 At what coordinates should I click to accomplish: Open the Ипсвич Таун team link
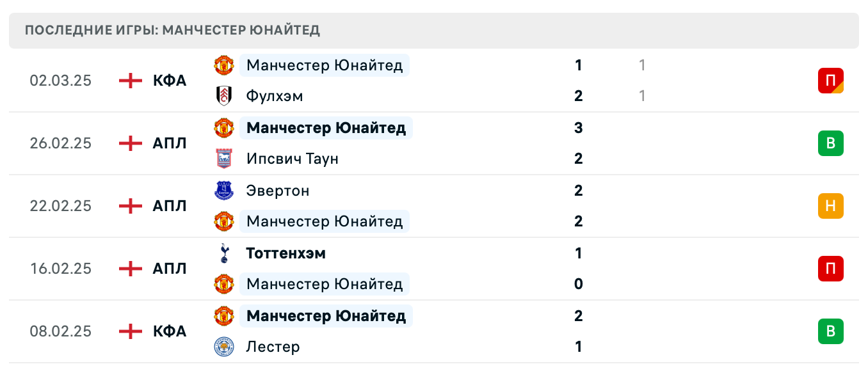coord(292,159)
